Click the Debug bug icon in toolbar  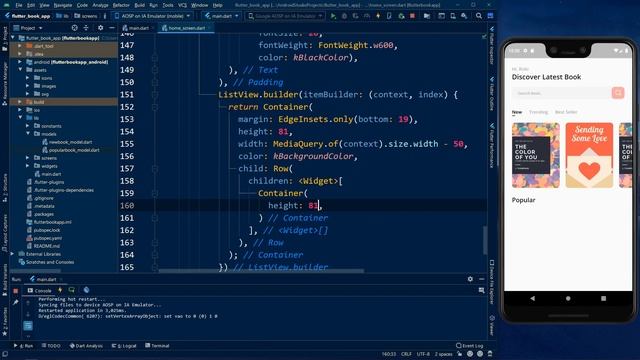click(x=344, y=16)
